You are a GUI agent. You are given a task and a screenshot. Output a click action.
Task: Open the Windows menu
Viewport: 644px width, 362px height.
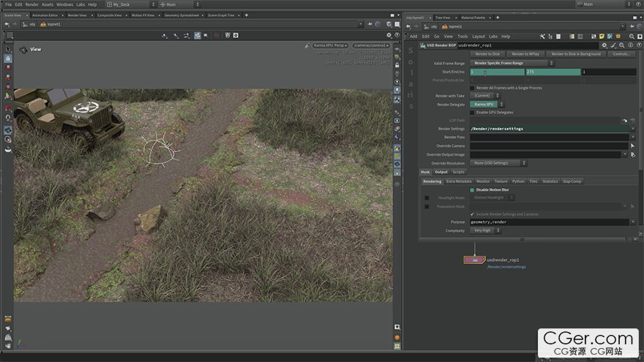click(x=64, y=4)
